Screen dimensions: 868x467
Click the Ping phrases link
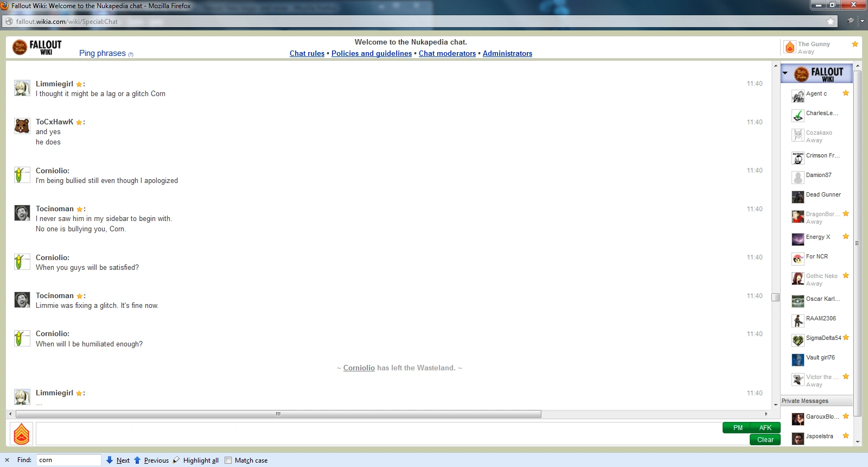(103, 53)
